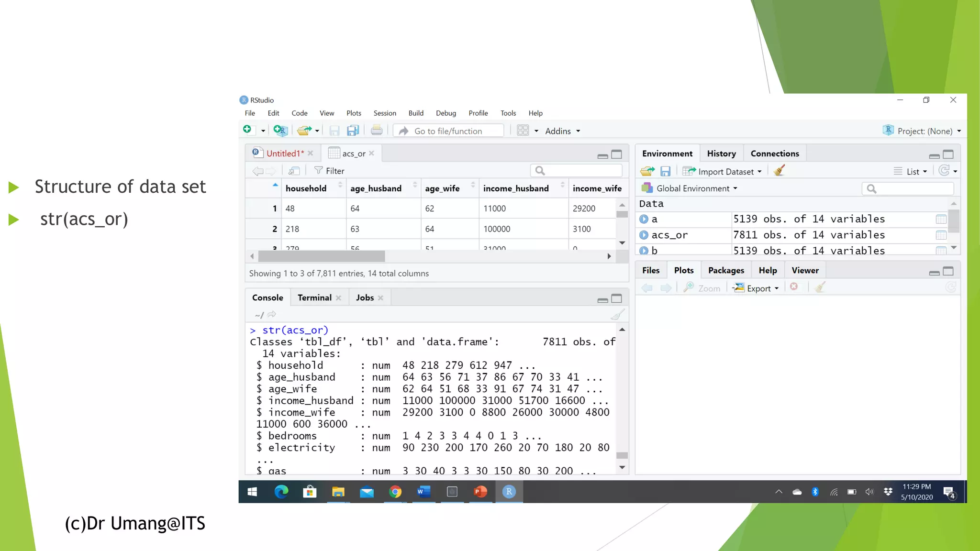The image size is (980, 551).
Task: Click the show in new window icon
Action: tap(294, 171)
